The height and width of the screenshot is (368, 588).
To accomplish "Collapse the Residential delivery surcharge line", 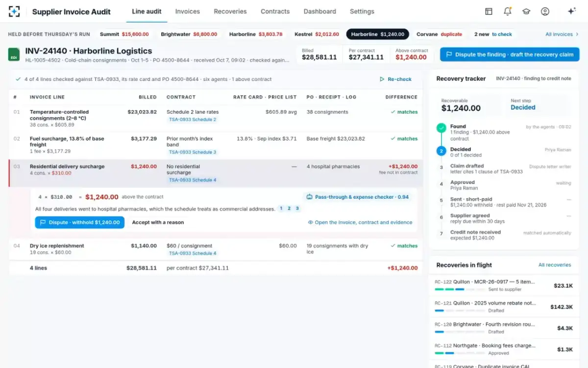I will click(x=216, y=173).
